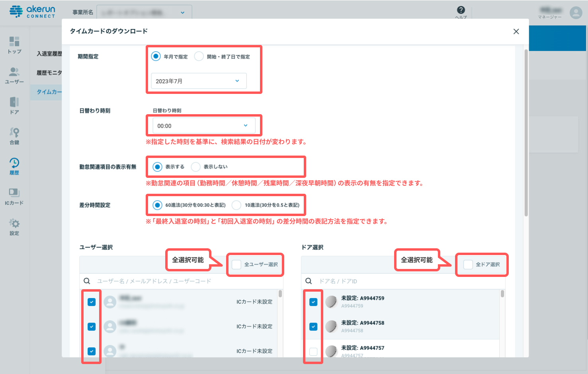
Task: Click the ヘルプ question mark icon
Action: [461, 10]
